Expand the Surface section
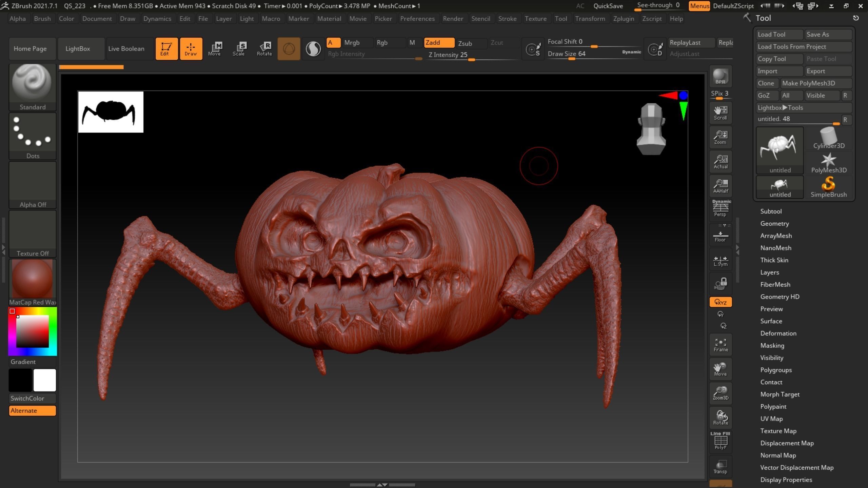Viewport: 868px width, 488px height. pyautogui.click(x=771, y=321)
